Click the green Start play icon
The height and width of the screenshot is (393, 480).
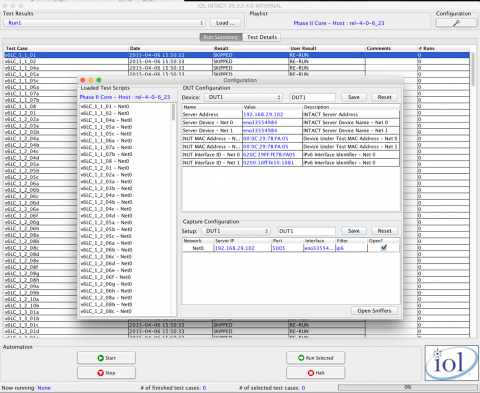pos(101,358)
